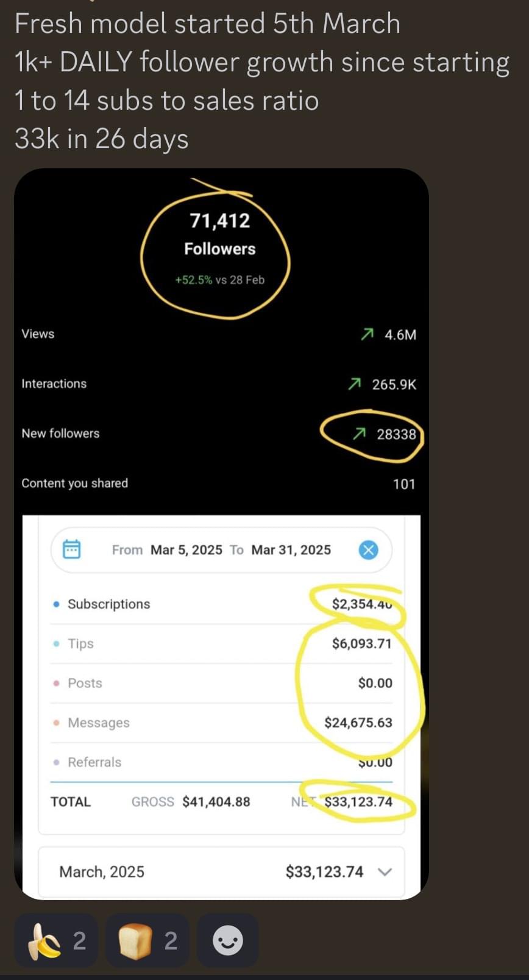Click the Interactions trend arrow icon
This screenshot has height=980, width=529.
354,384
